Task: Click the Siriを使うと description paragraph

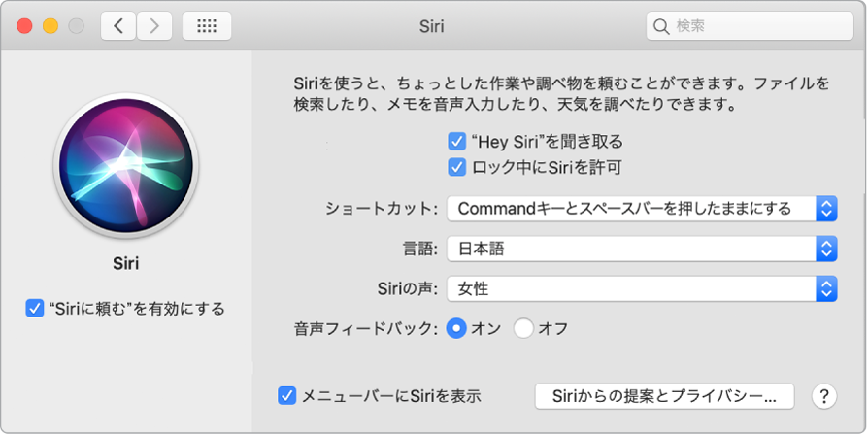Action: pyautogui.click(x=561, y=94)
